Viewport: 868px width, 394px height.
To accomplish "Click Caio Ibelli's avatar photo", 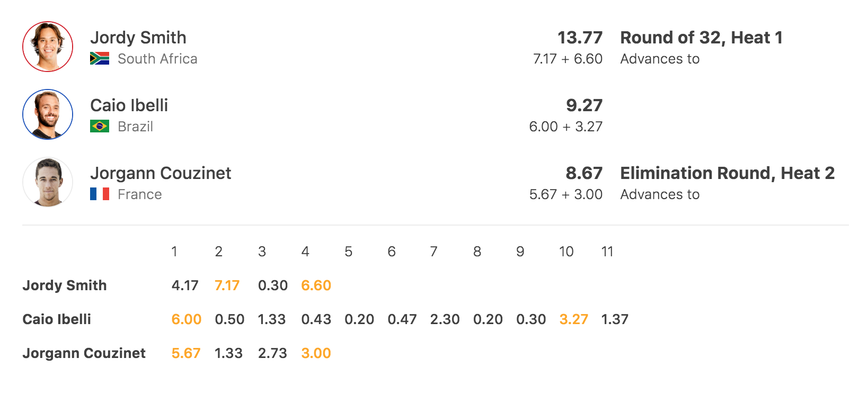I will (x=48, y=114).
